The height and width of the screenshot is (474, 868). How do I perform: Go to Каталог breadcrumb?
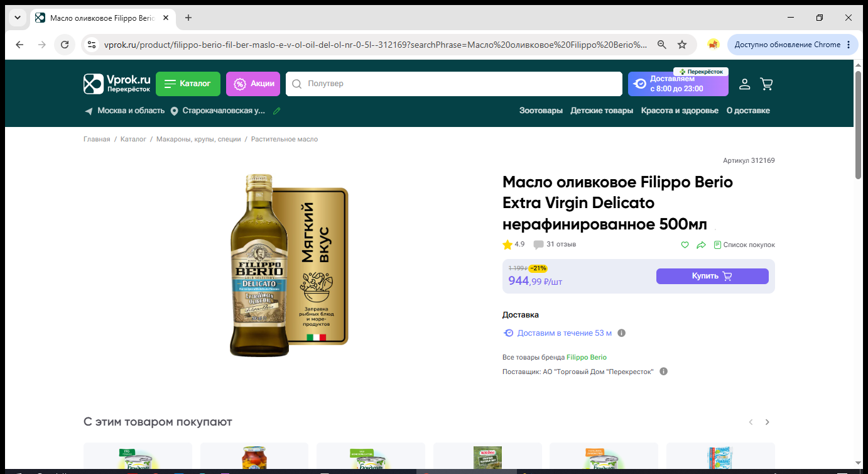(x=133, y=139)
